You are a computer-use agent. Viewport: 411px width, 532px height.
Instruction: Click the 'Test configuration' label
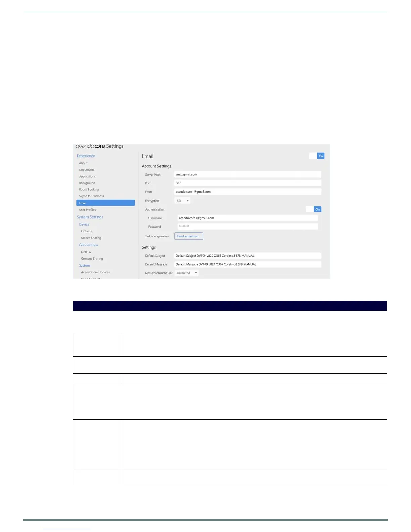(x=157, y=236)
